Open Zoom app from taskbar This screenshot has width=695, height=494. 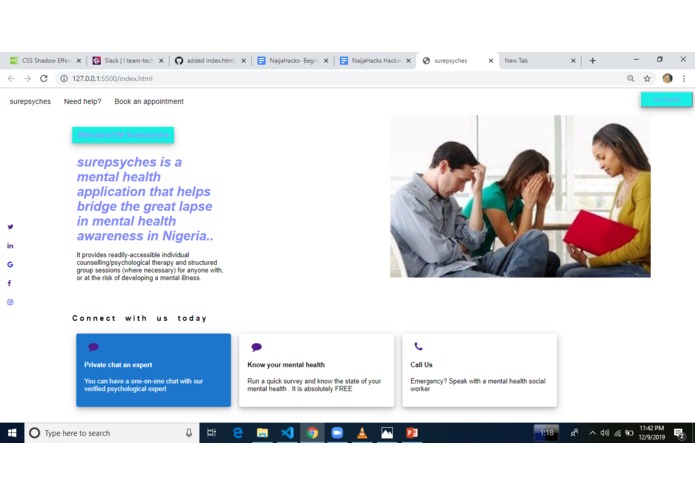pyautogui.click(x=337, y=433)
